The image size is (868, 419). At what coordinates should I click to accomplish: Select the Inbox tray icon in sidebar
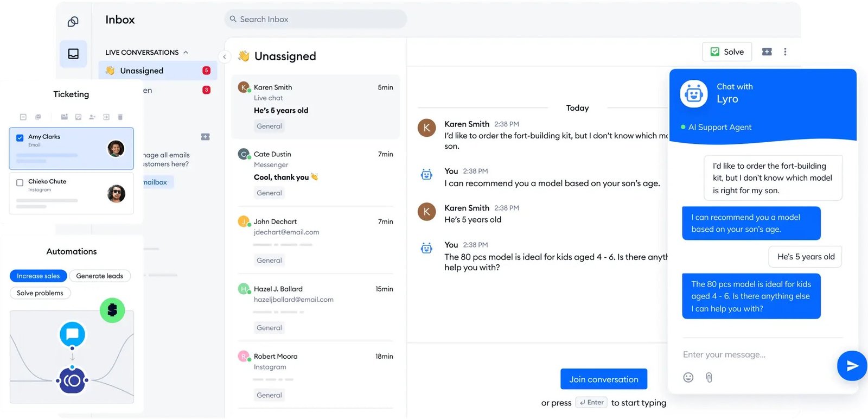tap(73, 54)
